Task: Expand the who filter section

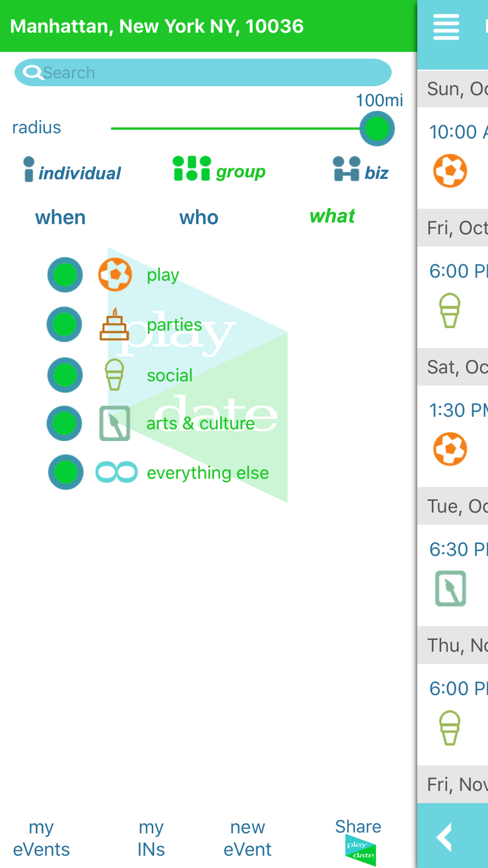Action: (199, 217)
